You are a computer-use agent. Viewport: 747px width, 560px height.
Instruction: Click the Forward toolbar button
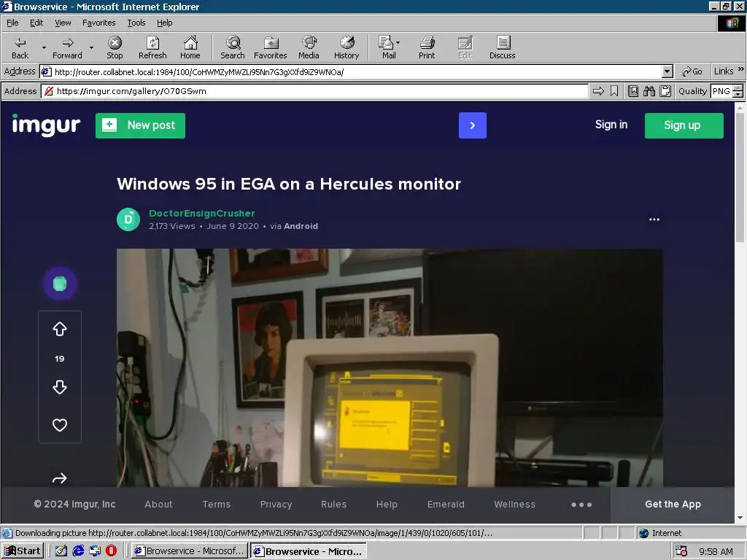(67, 47)
